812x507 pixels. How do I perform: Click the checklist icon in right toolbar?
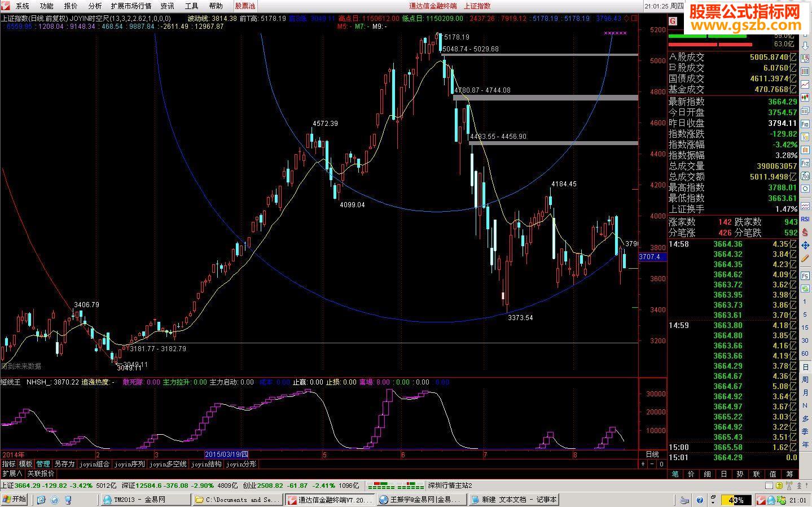(805, 58)
